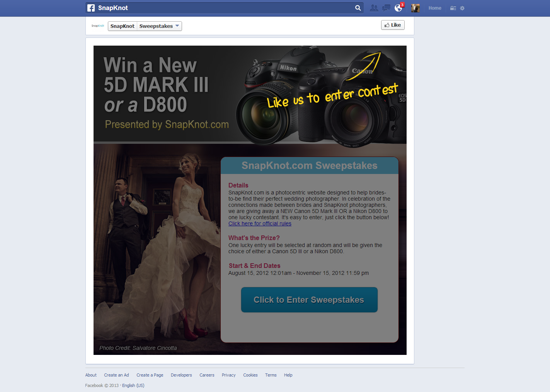The image size is (550, 392).
Task: Open the Privacy footer link
Action: click(228, 375)
